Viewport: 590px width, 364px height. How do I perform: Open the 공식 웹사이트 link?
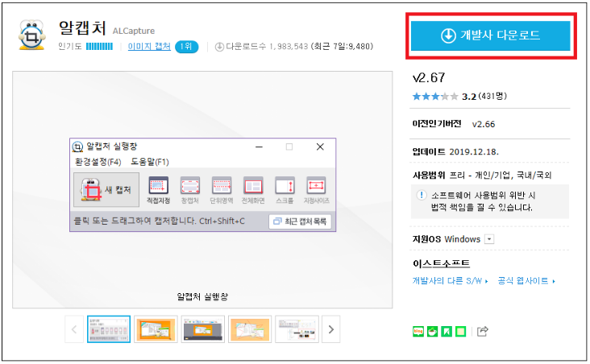pyautogui.click(x=526, y=281)
